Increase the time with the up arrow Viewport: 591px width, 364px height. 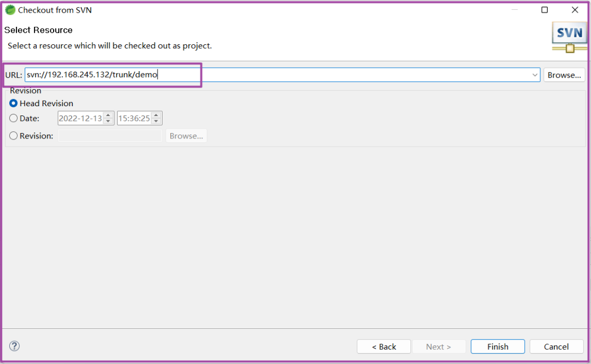[156, 115]
